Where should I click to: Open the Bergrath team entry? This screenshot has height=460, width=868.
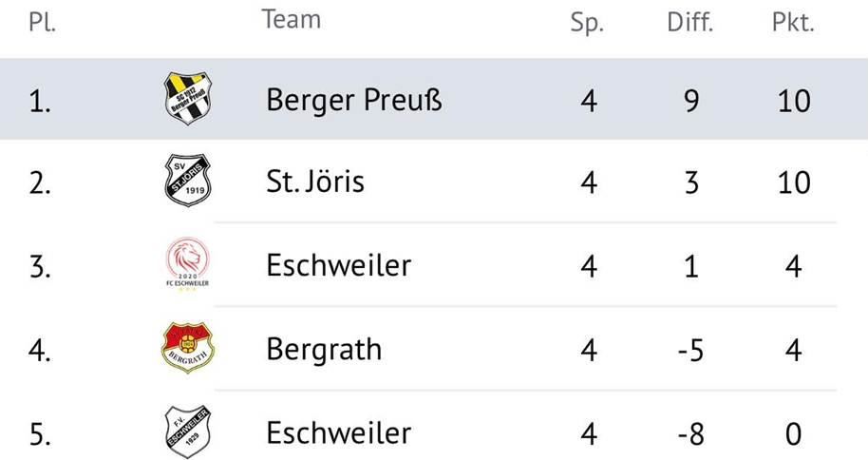(x=324, y=349)
